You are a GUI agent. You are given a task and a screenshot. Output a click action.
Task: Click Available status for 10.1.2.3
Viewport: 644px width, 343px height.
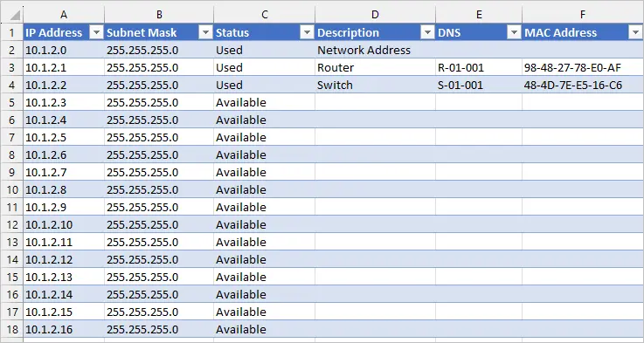tap(265, 102)
